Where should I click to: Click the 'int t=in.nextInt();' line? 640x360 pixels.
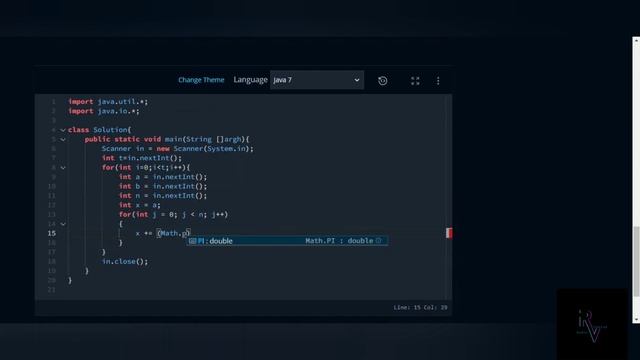click(x=142, y=158)
